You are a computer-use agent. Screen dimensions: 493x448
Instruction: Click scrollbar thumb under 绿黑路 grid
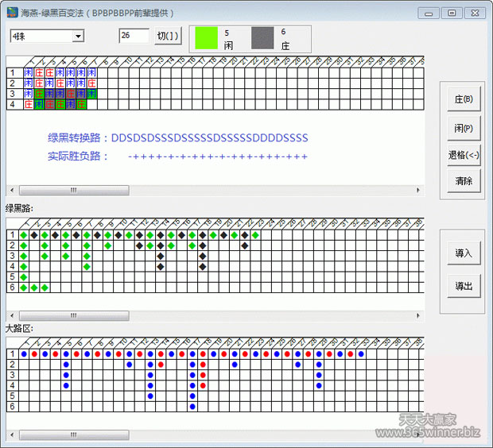74,315
